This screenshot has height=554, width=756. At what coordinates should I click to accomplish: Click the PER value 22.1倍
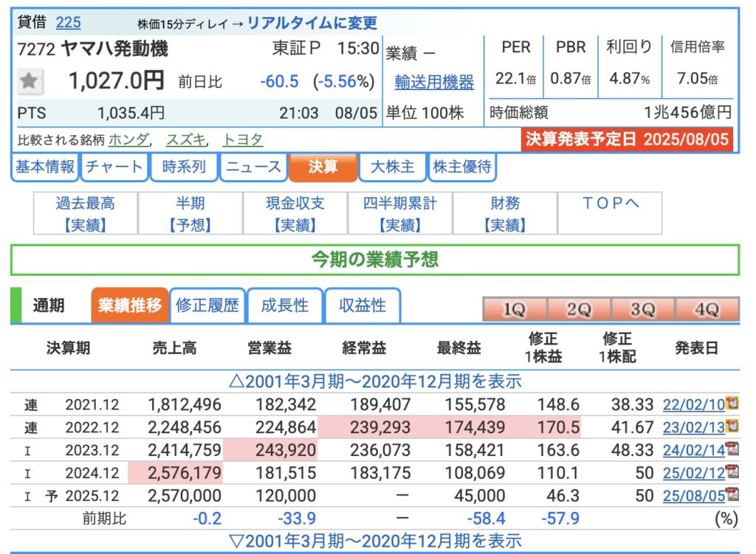(515, 78)
